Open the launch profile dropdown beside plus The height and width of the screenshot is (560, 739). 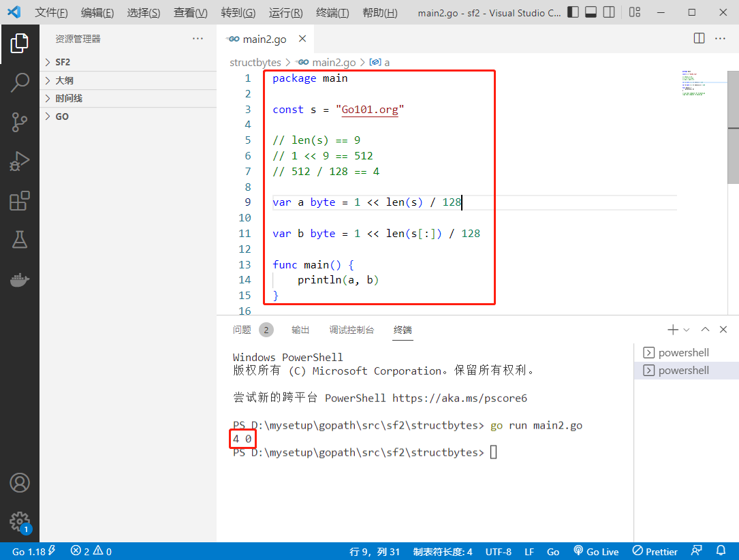pos(687,330)
